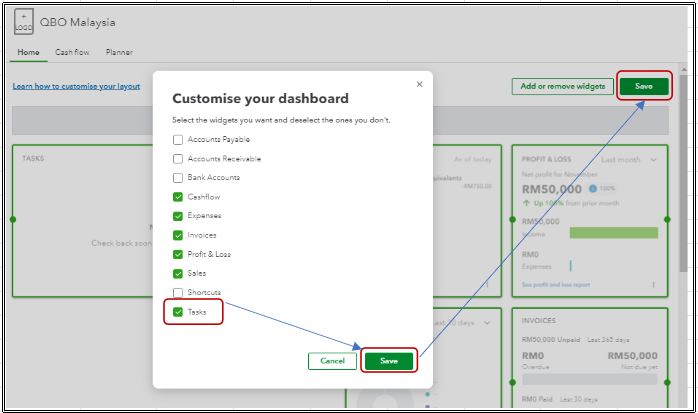Click the QBO Malaysia company name
The width and height of the screenshot is (698, 413).
coord(77,22)
